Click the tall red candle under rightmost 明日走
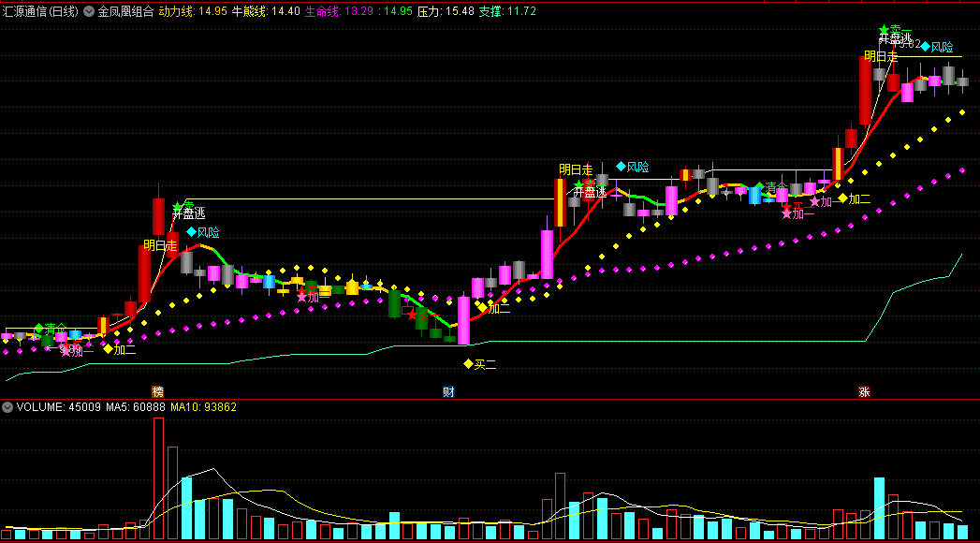980x543 pixels. point(866,90)
